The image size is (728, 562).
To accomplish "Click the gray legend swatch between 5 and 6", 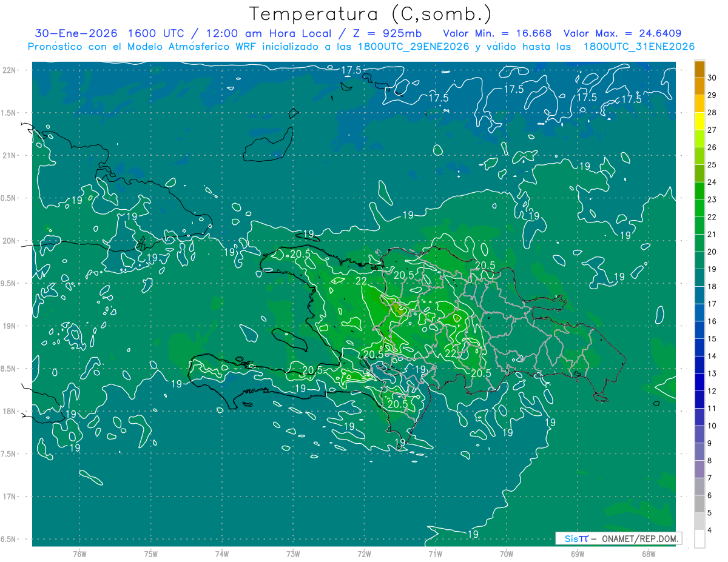I will pyautogui.click(x=699, y=504).
